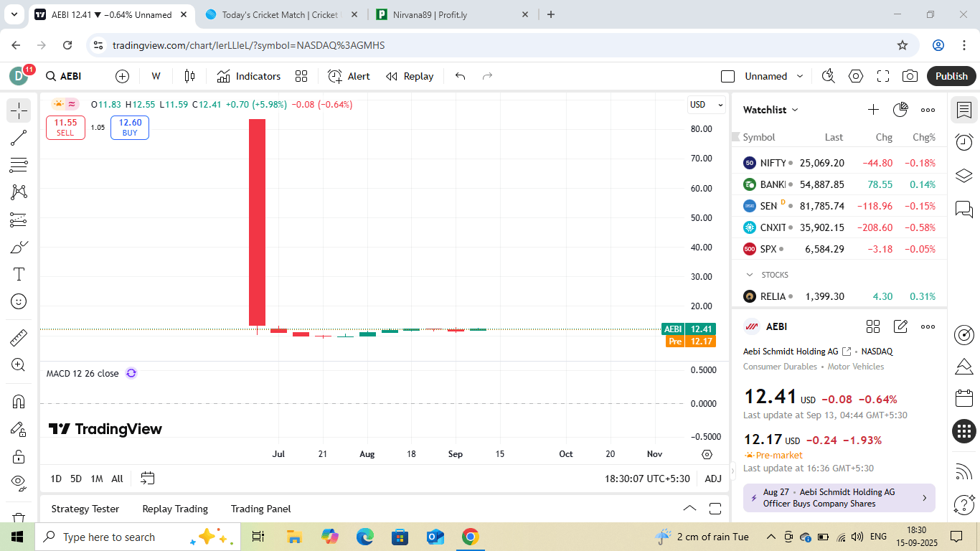
Task: Open Chrome from the Windows taskbar
Action: pyautogui.click(x=470, y=537)
